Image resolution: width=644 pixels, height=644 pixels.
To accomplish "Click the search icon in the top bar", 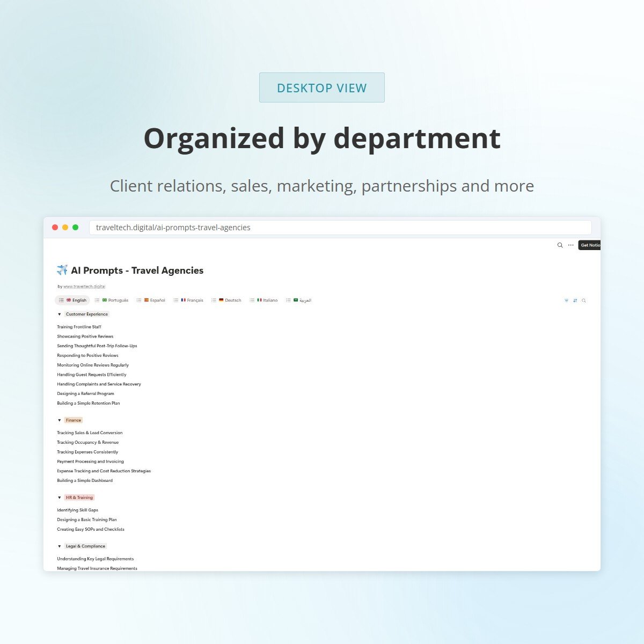I will pos(560,245).
